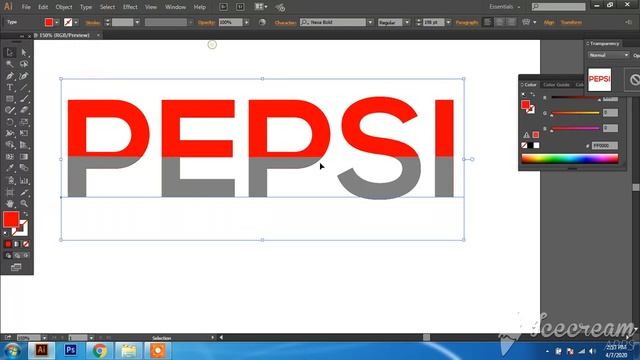Open the Object menu

(64, 7)
